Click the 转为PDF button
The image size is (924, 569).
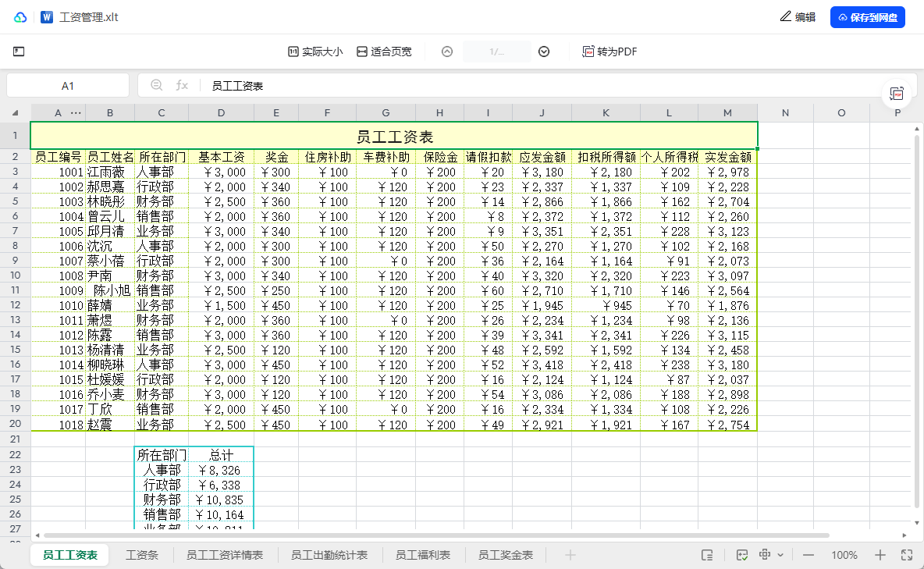(x=609, y=52)
